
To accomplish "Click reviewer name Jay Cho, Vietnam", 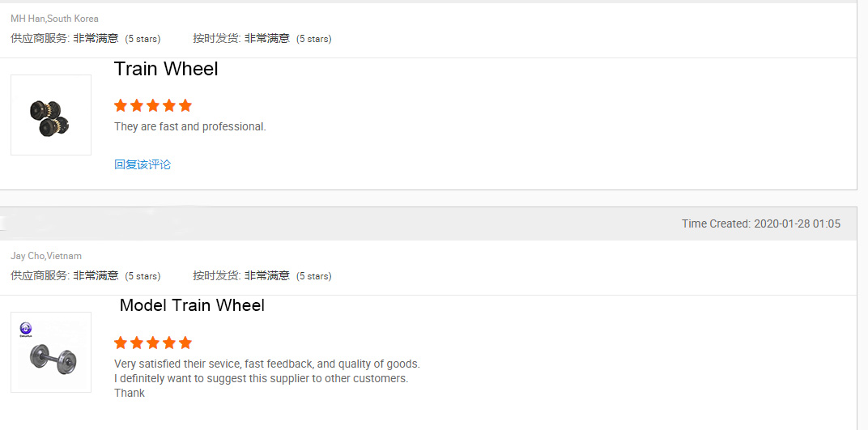I will tap(46, 256).
